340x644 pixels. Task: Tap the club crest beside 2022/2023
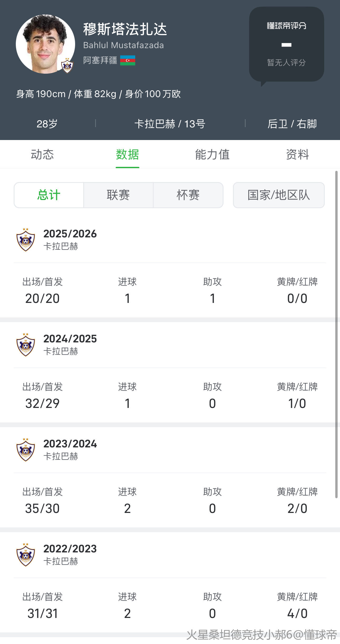26,555
